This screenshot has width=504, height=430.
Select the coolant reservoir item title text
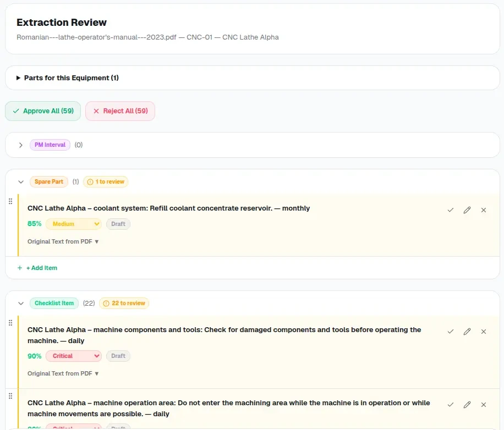point(169,208)
